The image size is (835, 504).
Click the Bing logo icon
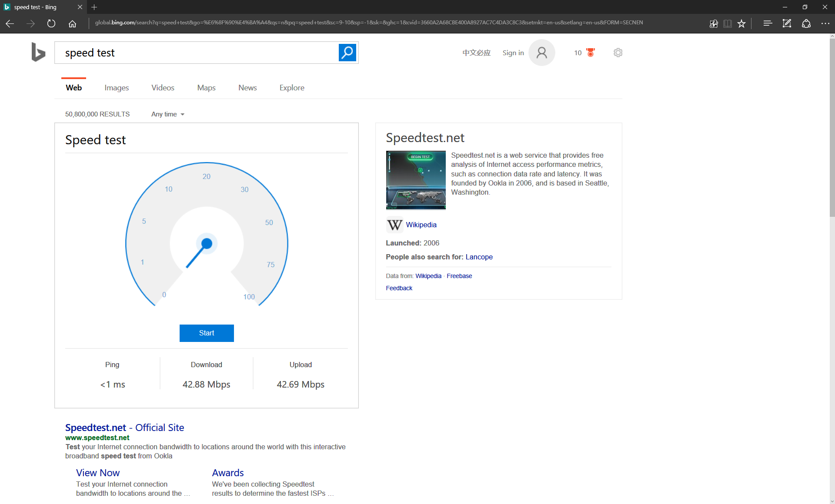[38, 52]
